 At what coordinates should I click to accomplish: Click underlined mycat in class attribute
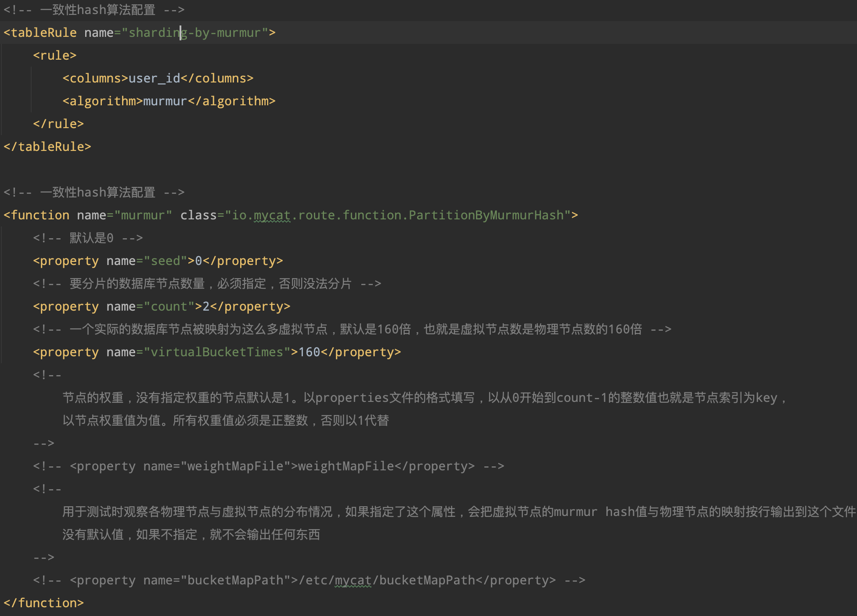[272, 215]
